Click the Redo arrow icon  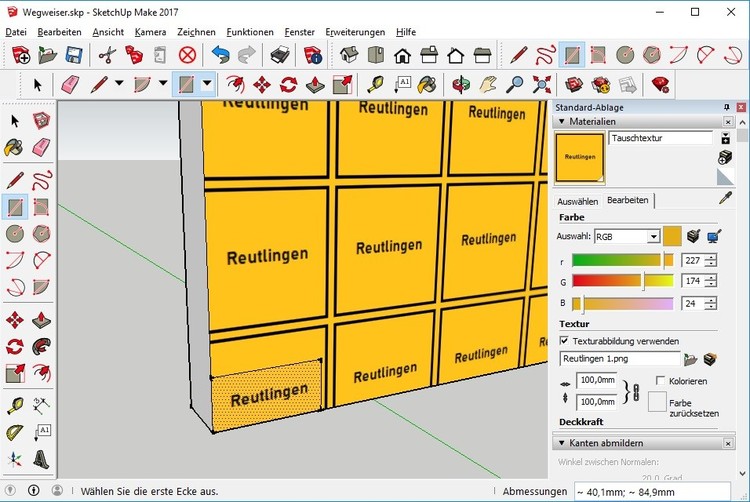click(x=246, y=55)
